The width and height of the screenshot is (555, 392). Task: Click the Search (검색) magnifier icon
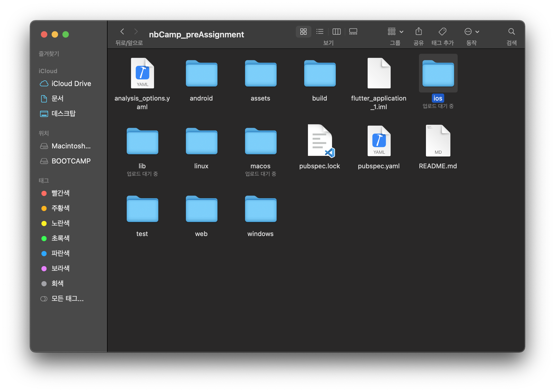pyautogui.click(x=511, y=32)
